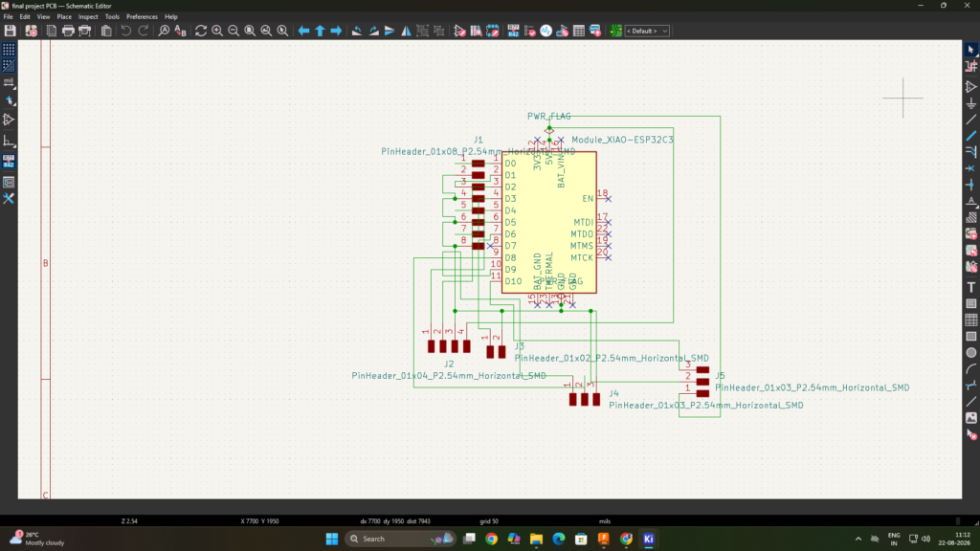Open symbol fields table editor
Viewport: 980px width, 551px height.
click(579, 31)
